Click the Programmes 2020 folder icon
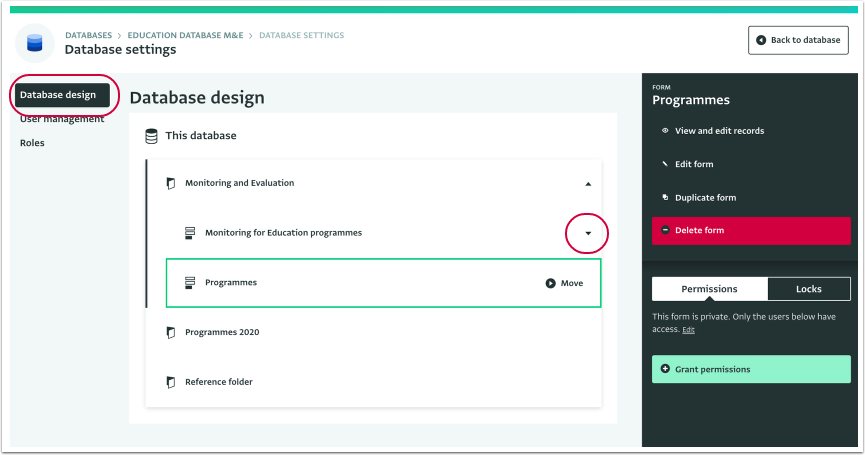 [171, 333]
